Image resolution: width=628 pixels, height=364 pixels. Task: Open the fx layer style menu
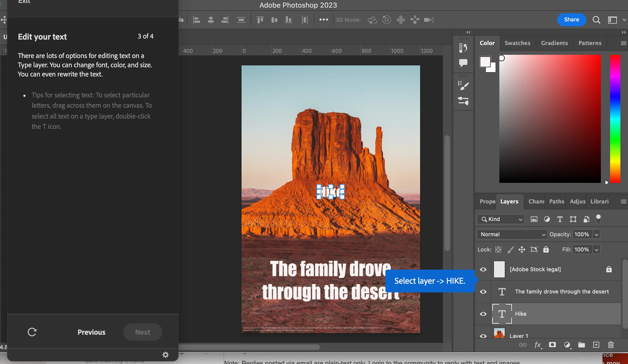click(538, 345)
